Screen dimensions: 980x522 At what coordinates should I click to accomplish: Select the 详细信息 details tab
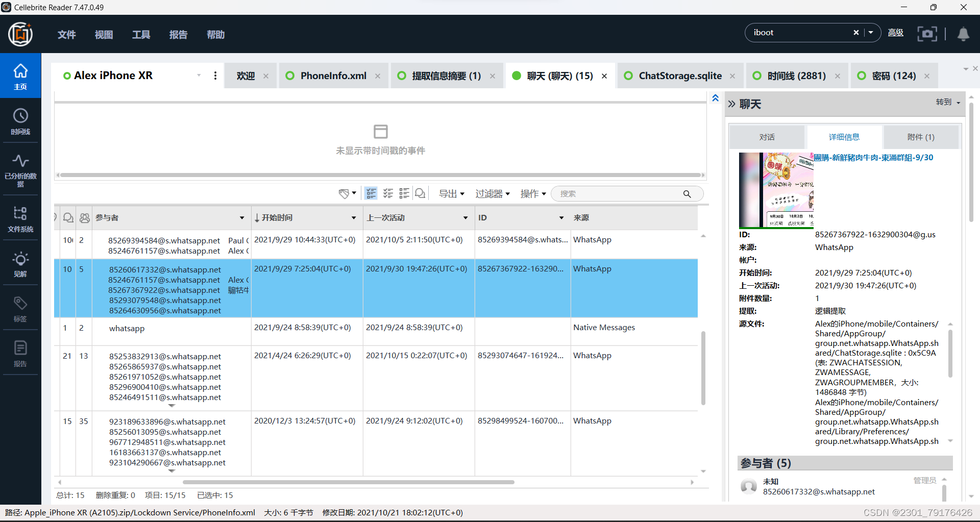844,137
